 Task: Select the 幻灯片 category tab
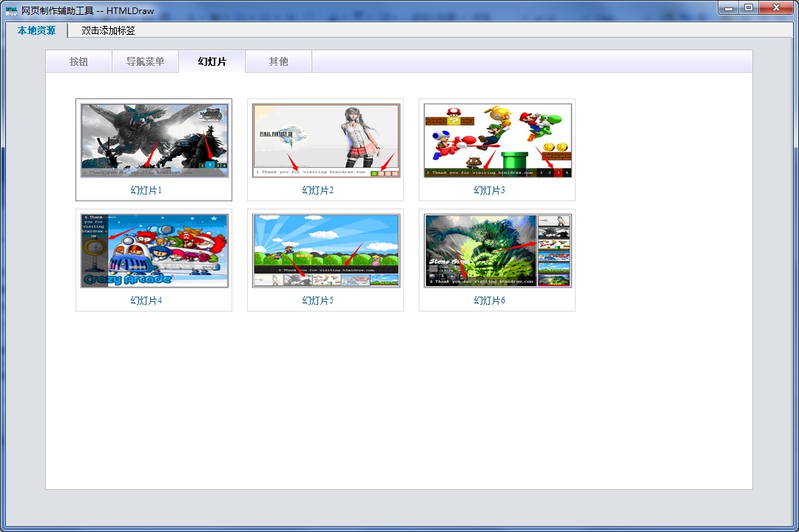coord(212,61)
